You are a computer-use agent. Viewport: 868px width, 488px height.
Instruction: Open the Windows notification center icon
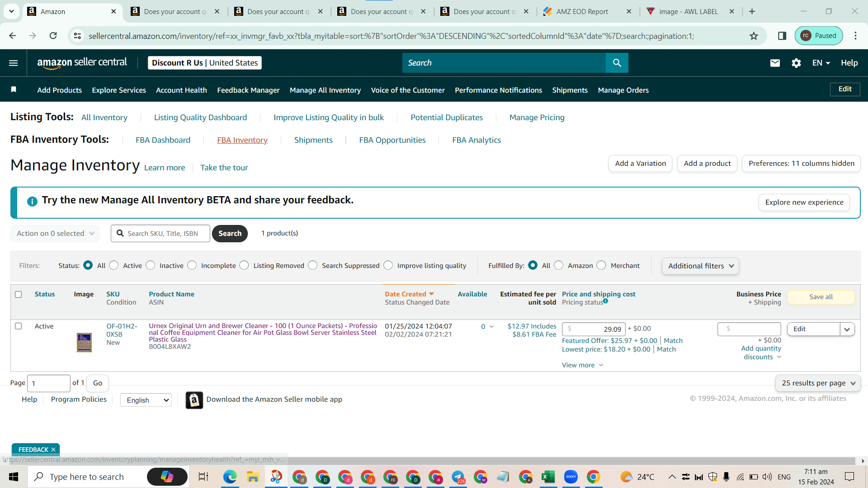pyautogui.click(x=849, y=477)
